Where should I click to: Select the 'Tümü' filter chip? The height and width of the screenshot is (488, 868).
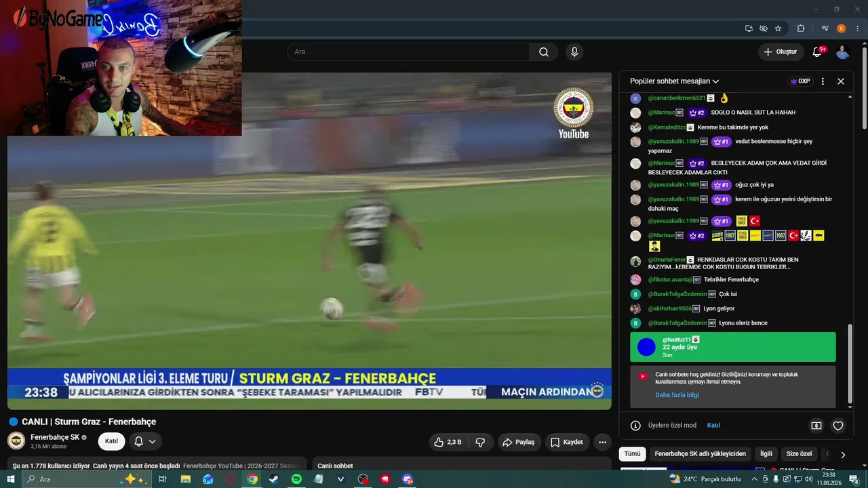pos(632,454)
